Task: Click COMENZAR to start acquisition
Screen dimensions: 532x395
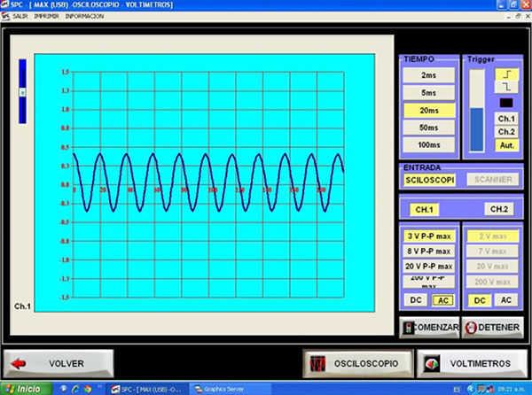Action: (430, 327)
